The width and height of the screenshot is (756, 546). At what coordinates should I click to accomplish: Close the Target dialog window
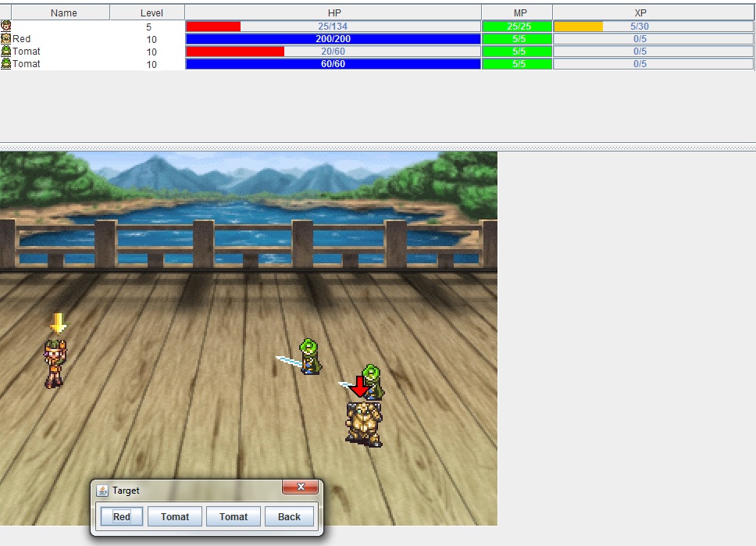click(300, 488)
